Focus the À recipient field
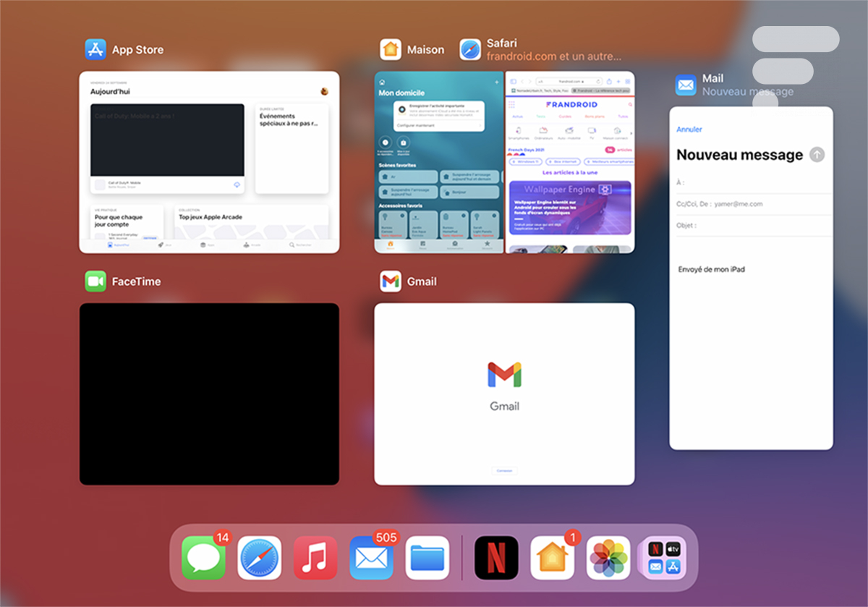This screenshot has width=868, height=607. pyautogui.click(x=751, y=183)
